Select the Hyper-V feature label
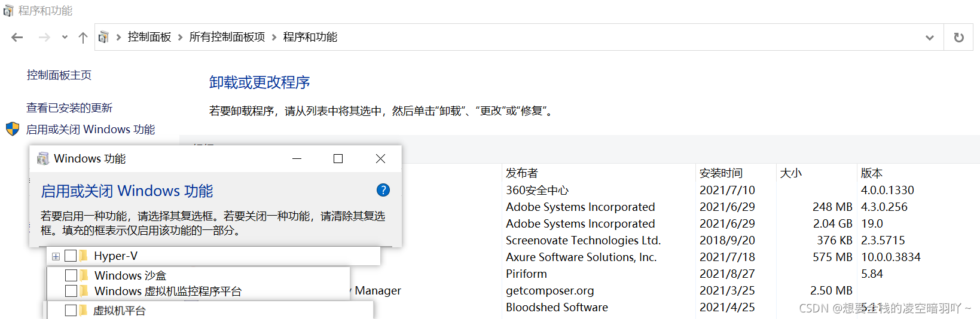 [116, 256]
